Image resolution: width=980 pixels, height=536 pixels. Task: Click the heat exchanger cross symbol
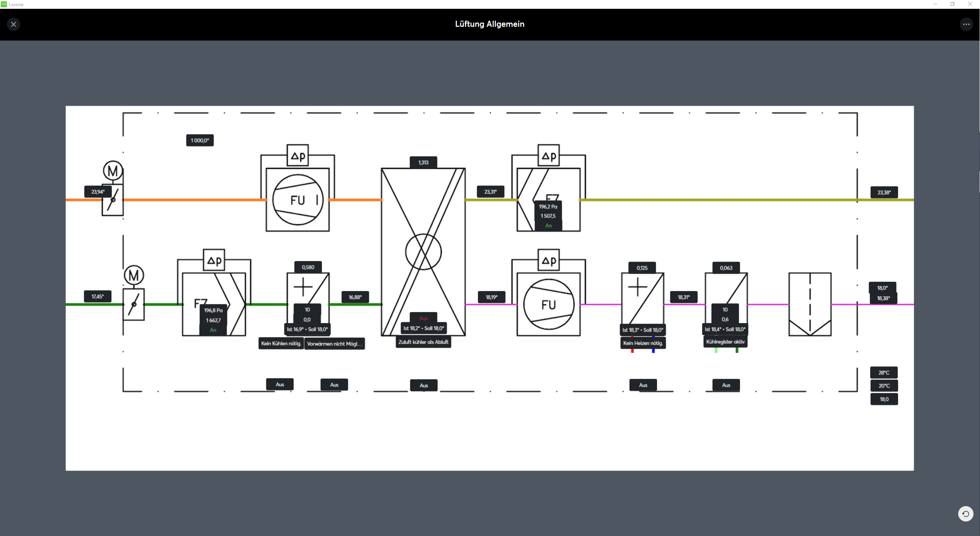pyautogui.click(x=423, y=252)
